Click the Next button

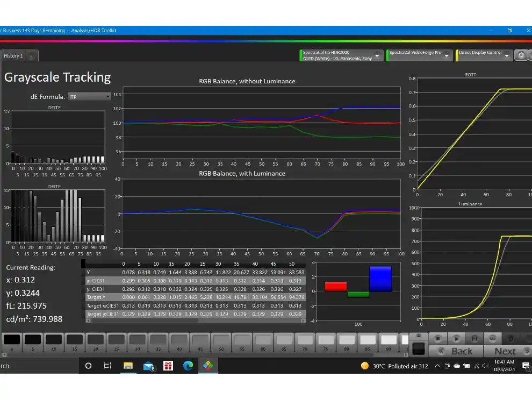coord(508,351)
